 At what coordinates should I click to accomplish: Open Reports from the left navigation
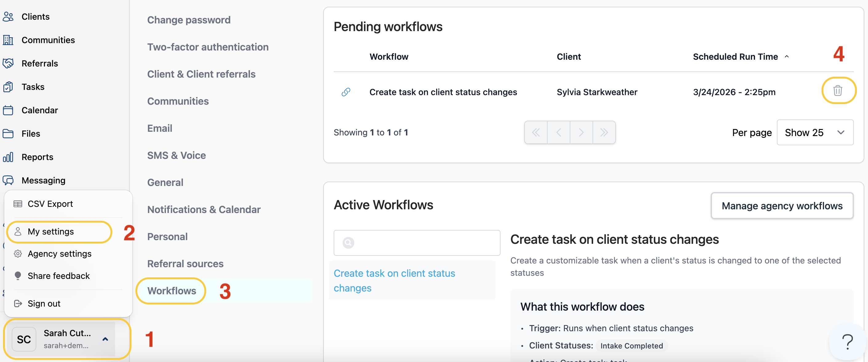(37, 157)
